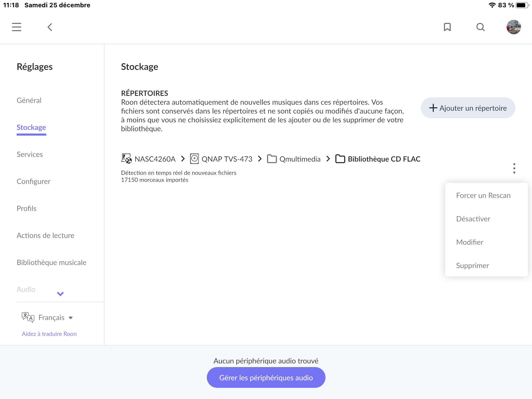Open search with magnifier icon
532x399 pixels.
(480, 27)
